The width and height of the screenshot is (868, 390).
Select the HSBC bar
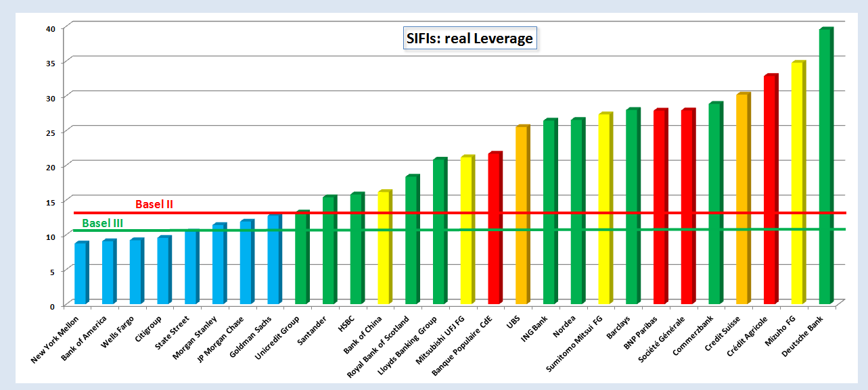coord(358,248)
